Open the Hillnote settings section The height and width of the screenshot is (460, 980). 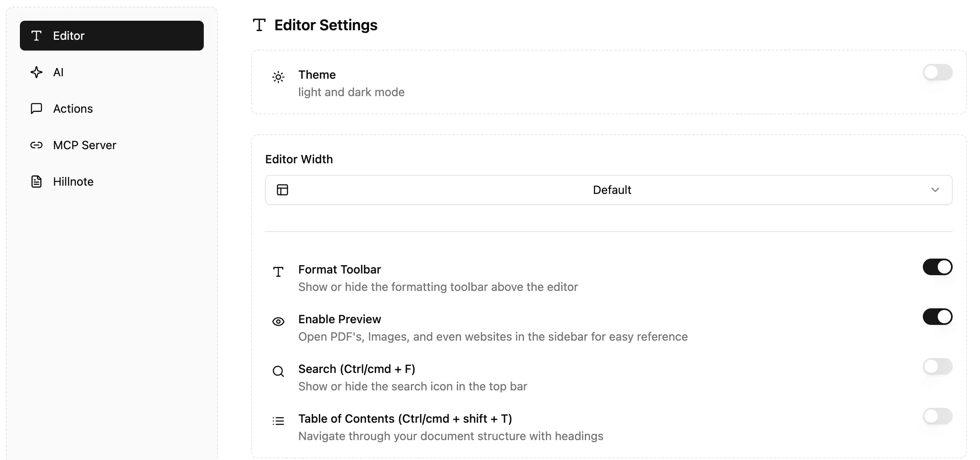[x=73, y=182]
